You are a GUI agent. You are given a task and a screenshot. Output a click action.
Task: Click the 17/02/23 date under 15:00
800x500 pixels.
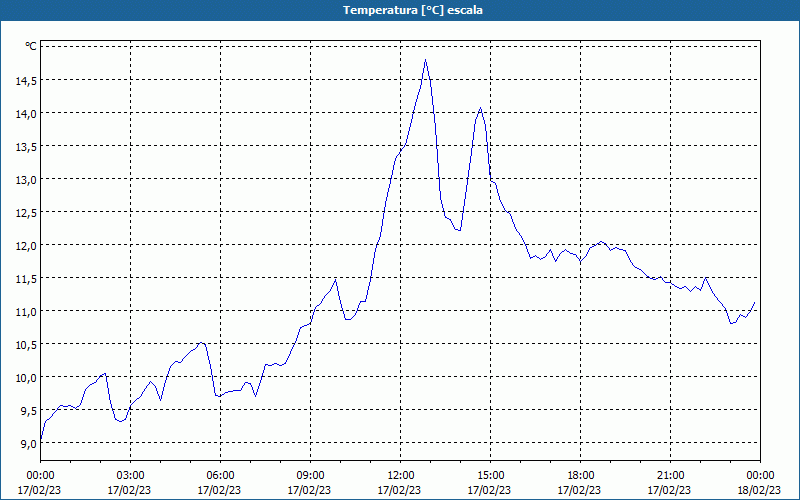tap(489, 490)
